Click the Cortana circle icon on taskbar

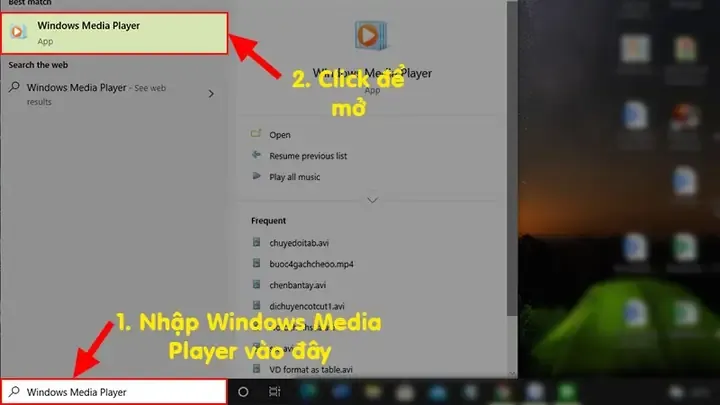pos(243,393)
